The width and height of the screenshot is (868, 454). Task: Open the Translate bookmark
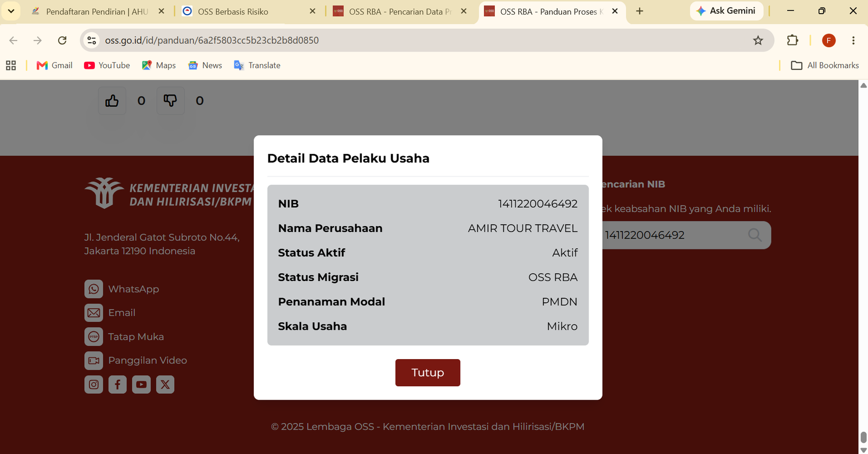(257, 66)
